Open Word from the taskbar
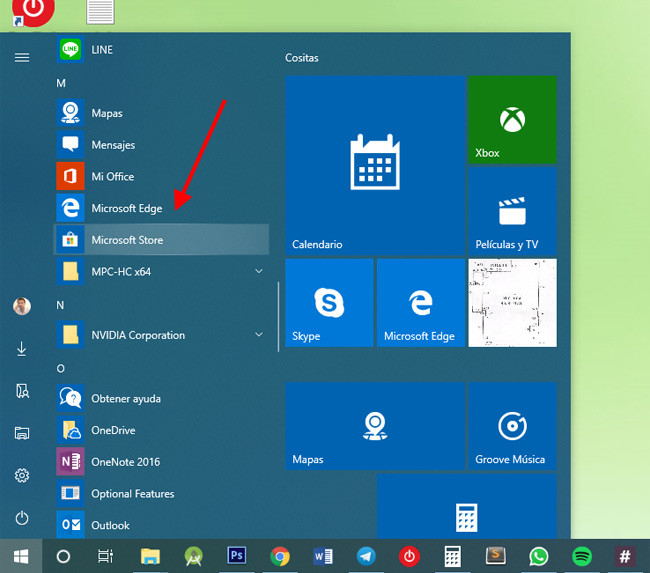The image size is (650, 573). pos(323,556)
